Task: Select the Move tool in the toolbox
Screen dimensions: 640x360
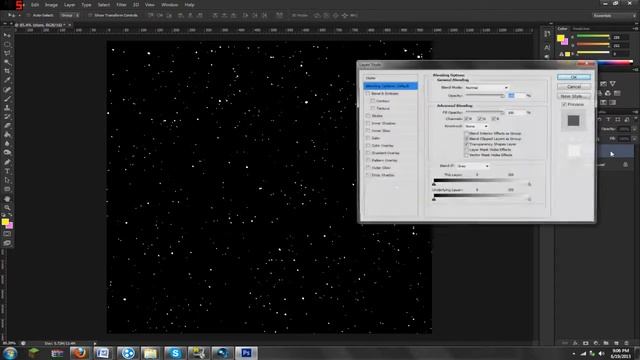Action: [7, 36]
